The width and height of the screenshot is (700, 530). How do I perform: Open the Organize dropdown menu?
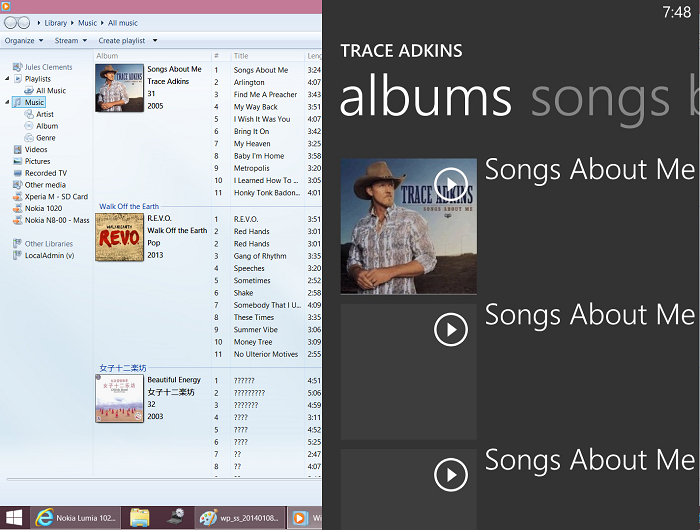pyautogui.click(x=23, y=41)
